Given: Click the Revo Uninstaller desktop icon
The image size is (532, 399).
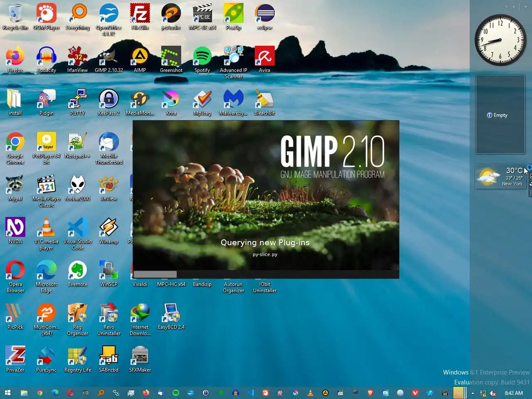Looking at the screenshot, I should coord(109,320).
